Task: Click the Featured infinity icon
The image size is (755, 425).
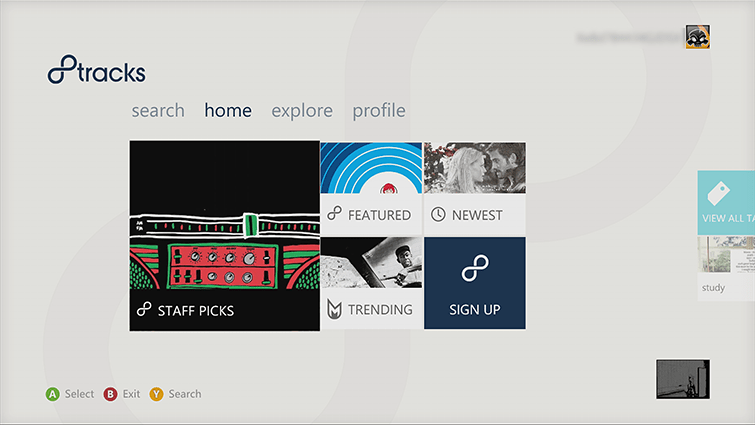Action: (335, 215)
